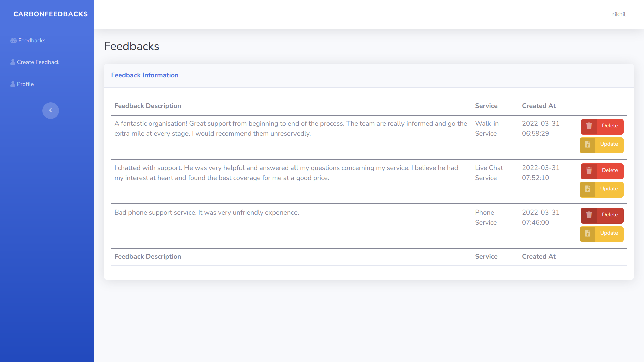Screen dimensions: 644x362
Task: Open Profile from the sidebar
Action: tap(25, 84)
